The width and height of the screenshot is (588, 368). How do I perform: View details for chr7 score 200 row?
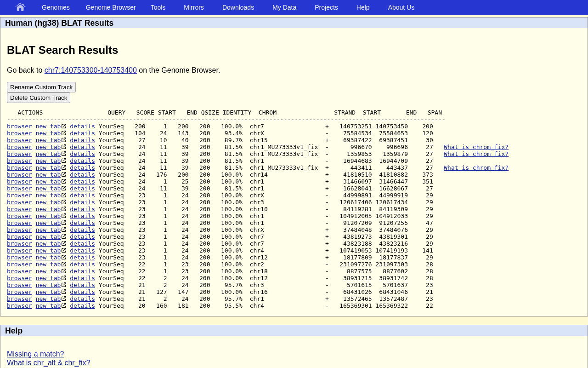coord(82,126)
